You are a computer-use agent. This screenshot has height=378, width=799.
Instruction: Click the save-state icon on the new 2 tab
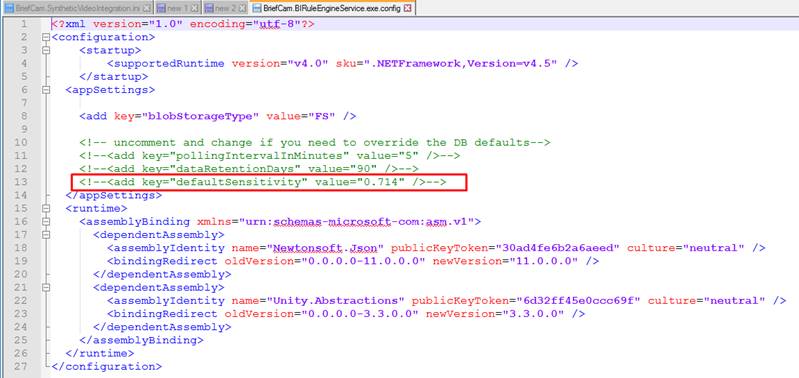coord(209,9)
